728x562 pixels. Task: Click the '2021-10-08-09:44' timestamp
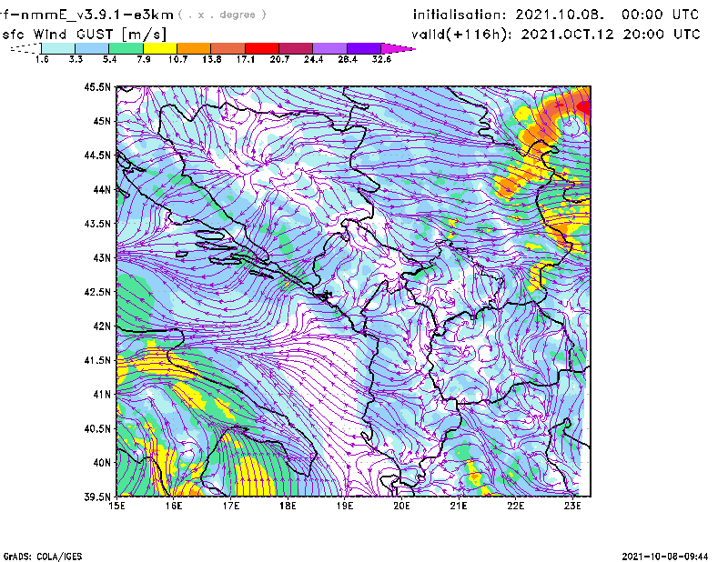point(665,557)
